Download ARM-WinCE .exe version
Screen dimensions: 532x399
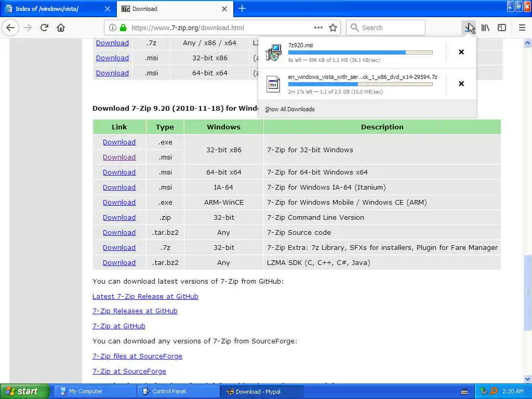coord(119,202)
